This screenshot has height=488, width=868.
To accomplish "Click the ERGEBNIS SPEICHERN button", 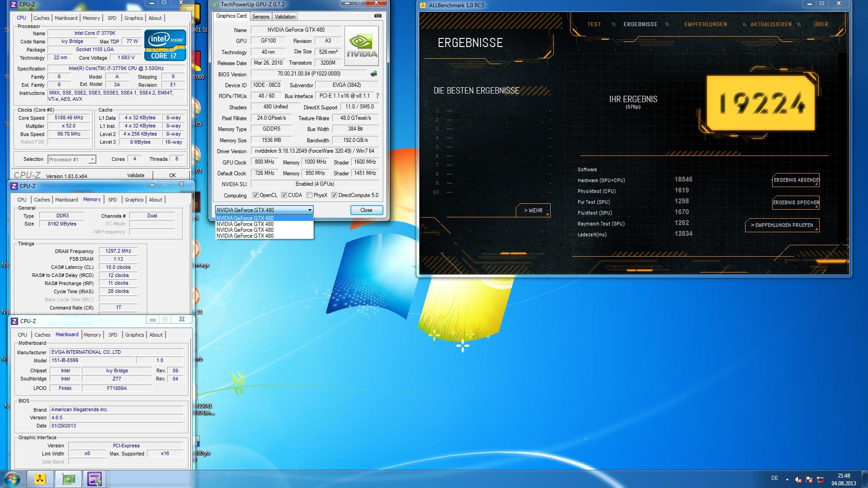I will point(796,202).
